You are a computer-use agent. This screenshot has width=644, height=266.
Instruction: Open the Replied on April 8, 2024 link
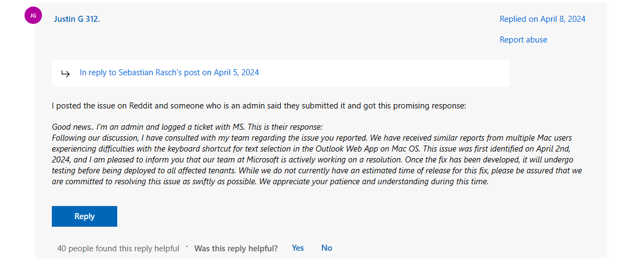[542, 19]
